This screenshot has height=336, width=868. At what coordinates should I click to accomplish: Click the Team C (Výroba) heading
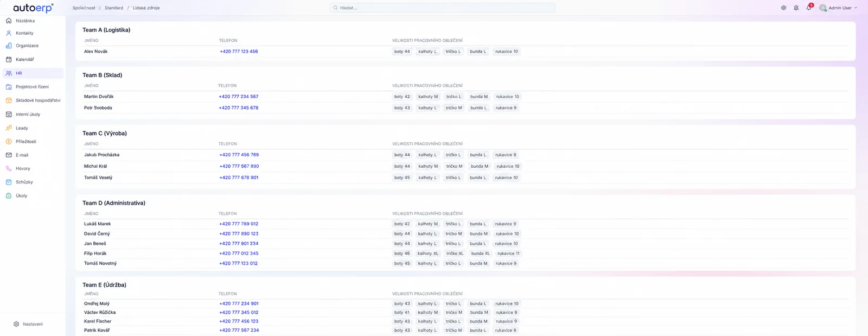[x=105, y=134]
